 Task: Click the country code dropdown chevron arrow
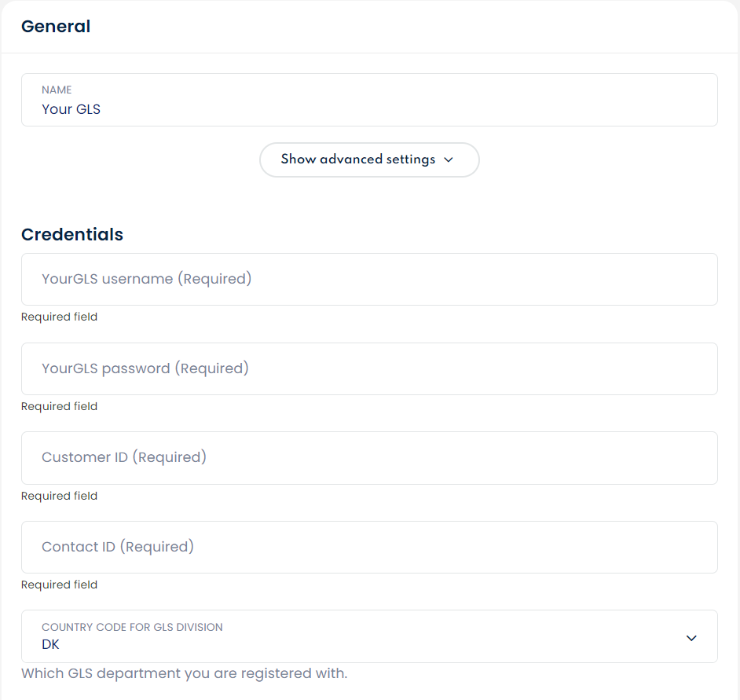(x=691, y=638)
